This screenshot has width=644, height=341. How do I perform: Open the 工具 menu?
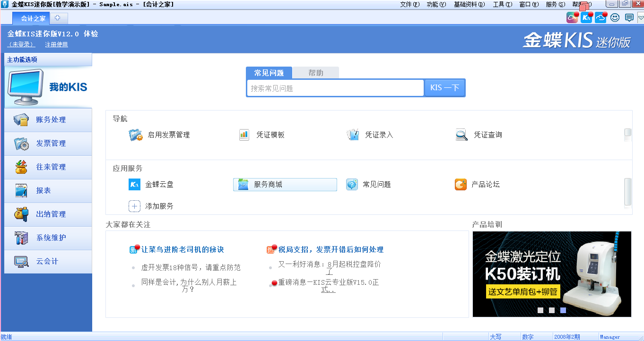pyautogui.click(x=502, y=4)
